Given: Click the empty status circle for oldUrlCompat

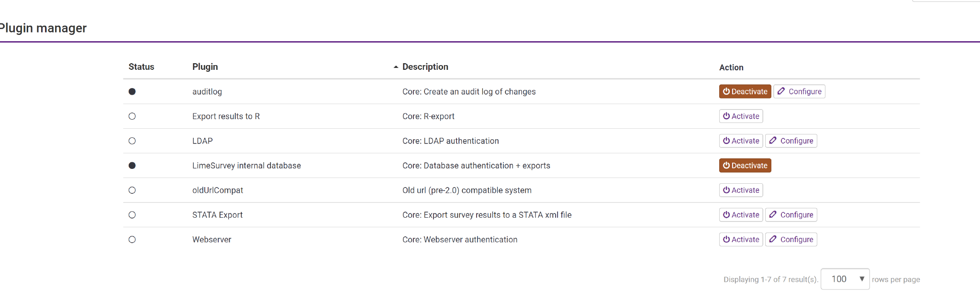Looking at the screenshot, I should tap(132, 190).
